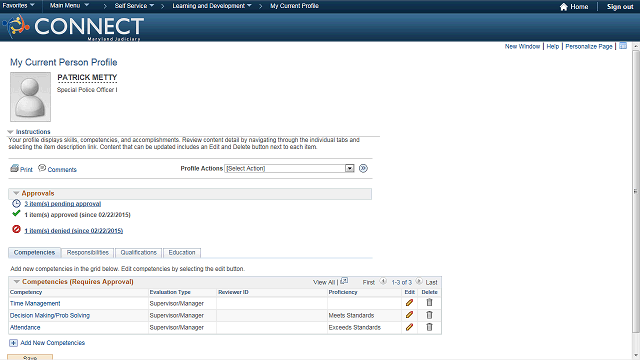Go to next rows arrow icon
Viewport: 640px width, 360px height.
pos(419,281)
